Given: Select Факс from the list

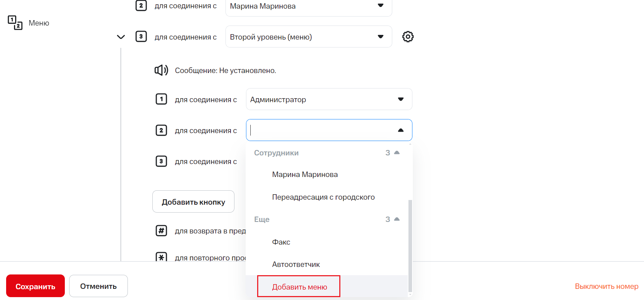Looking at the screenshot, I should (x=281, y=242).
